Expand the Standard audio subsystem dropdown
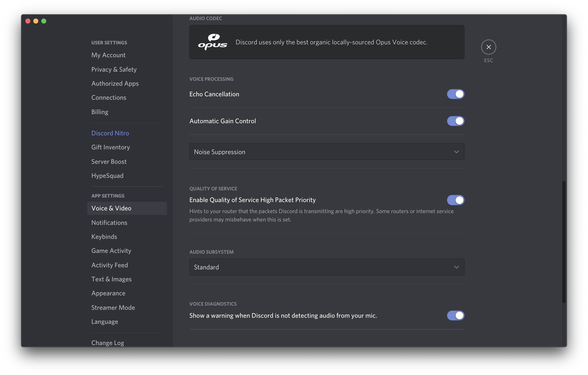The width and height of the screenshot is (588, 375). pyautogui.click(x=326, y=267)
